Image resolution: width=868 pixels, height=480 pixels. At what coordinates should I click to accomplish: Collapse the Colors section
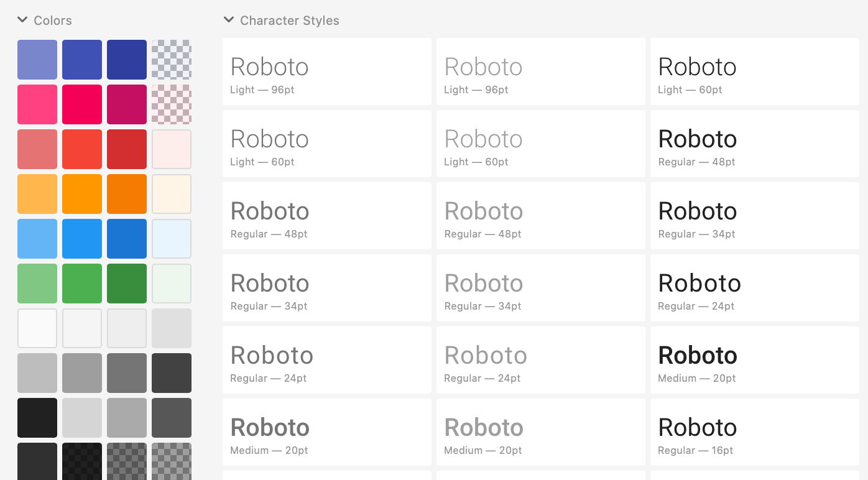[x=22, y=20]
